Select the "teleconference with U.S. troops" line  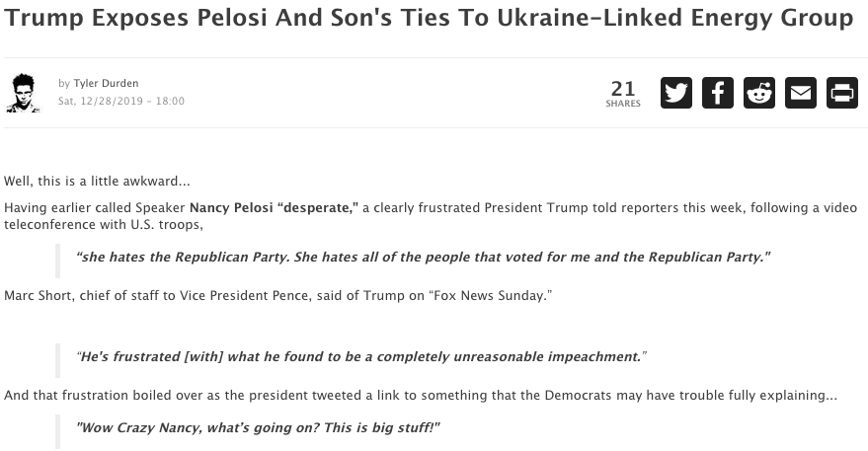click(x=104, y=224)
